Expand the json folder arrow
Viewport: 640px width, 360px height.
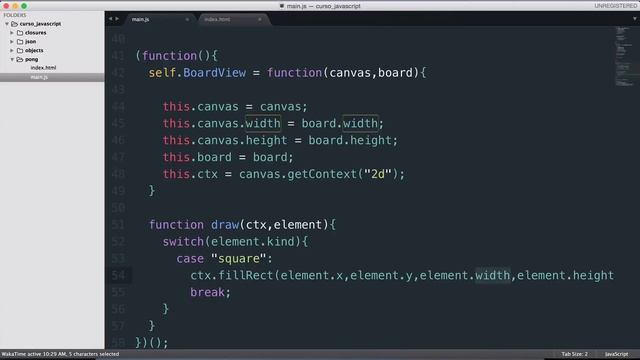(x=12, y=42)
